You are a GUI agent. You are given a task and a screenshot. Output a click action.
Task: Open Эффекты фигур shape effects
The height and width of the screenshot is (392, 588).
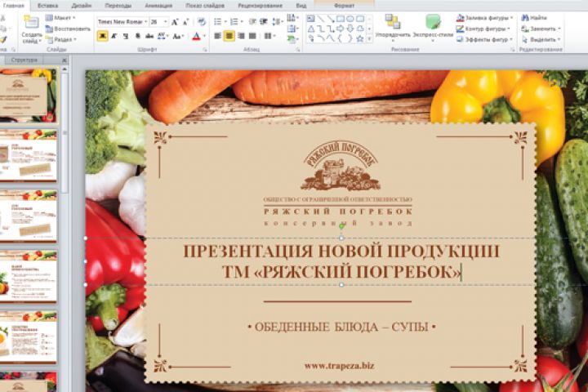(x=484, y=39)
